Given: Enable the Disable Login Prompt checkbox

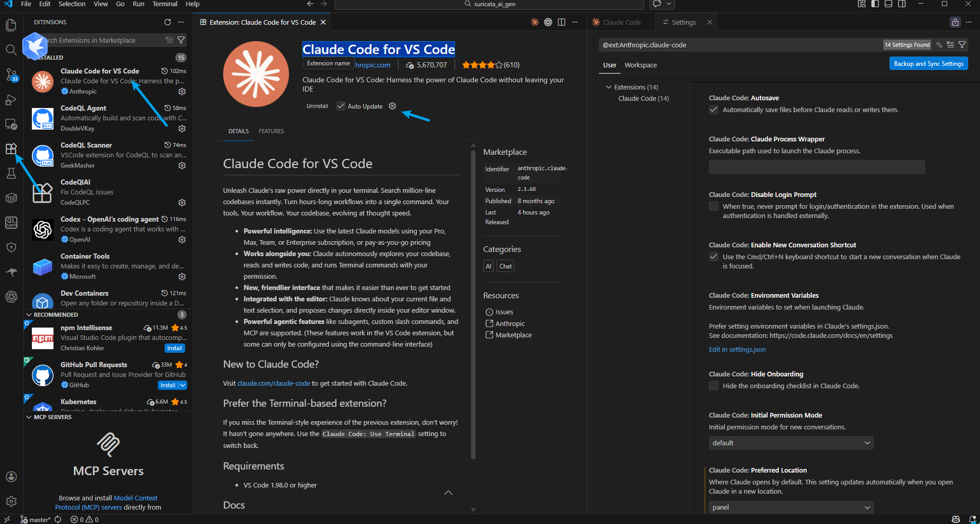Looking at the screenshot, I should point(714,206).
